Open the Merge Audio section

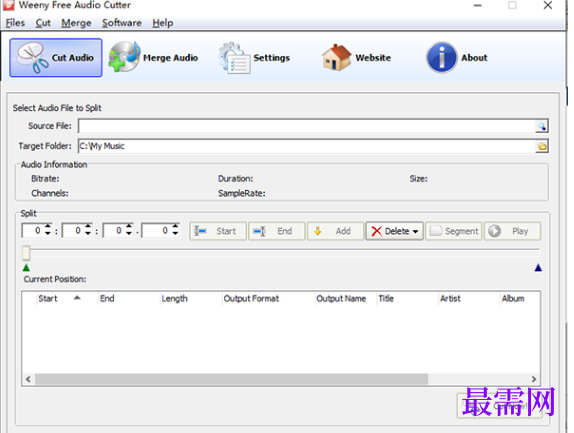tap(154, 58)
